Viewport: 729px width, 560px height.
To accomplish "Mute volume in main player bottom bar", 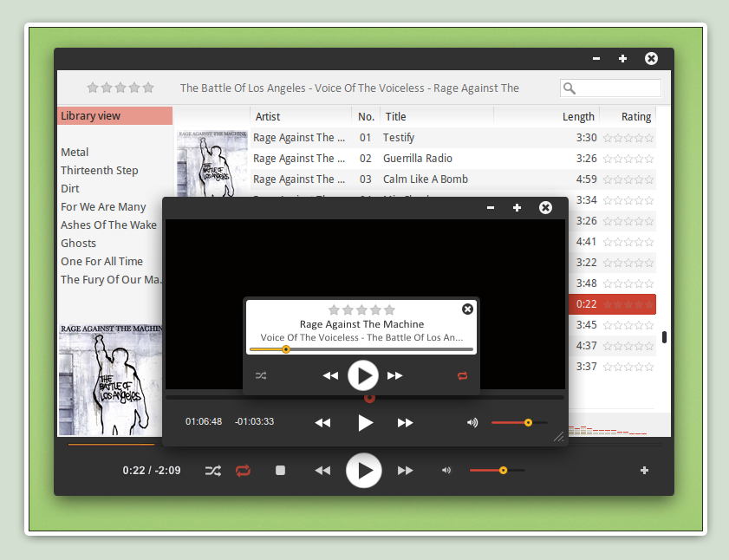I will [x=446, y=470].
